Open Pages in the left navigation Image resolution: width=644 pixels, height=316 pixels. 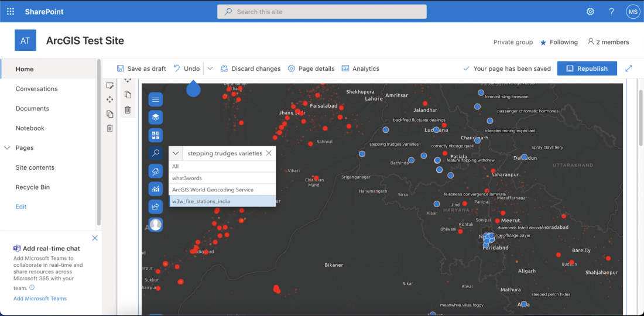click(x=25, y=147)
